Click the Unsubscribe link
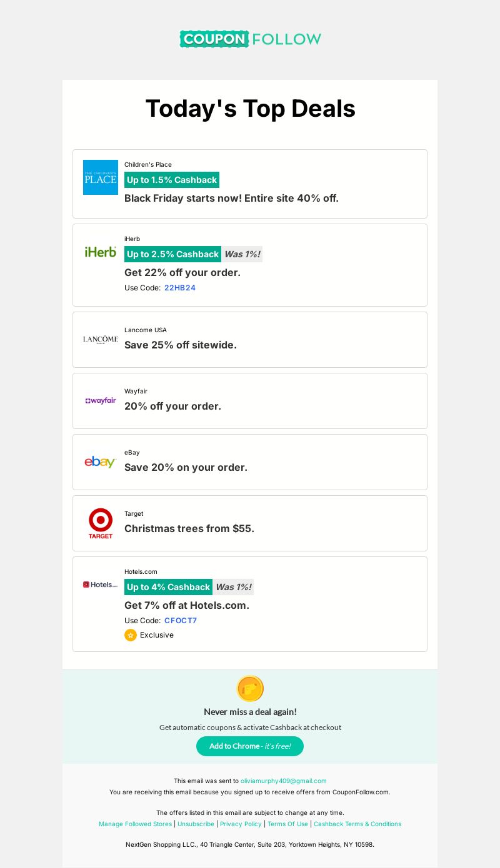Screen dimensions: 500x868 point(196,824)
